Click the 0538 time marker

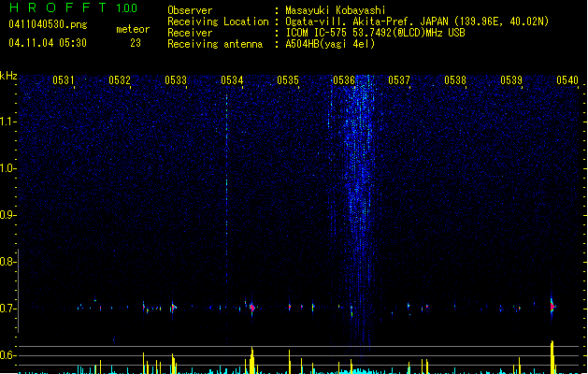click(455, 80)
